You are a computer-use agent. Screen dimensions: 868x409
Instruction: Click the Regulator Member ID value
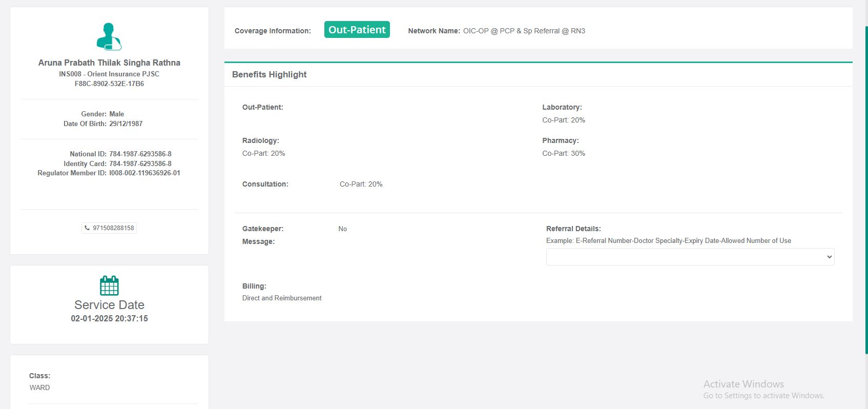[144, 173]
